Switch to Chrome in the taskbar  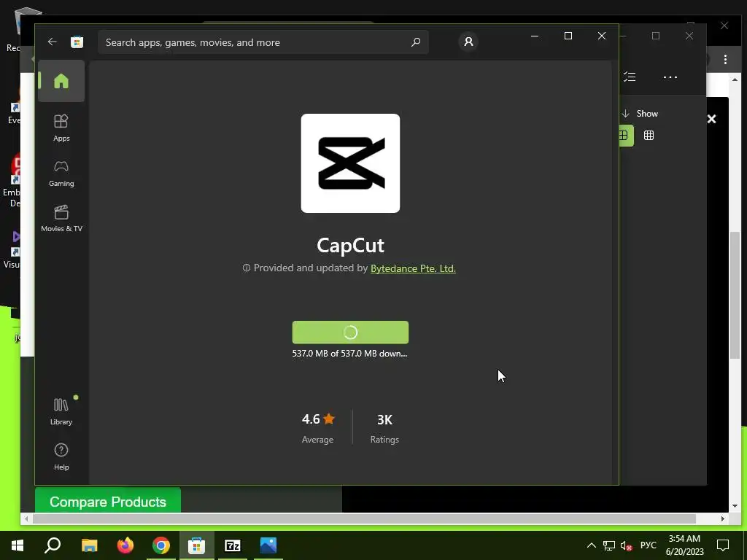coord(161,545)
